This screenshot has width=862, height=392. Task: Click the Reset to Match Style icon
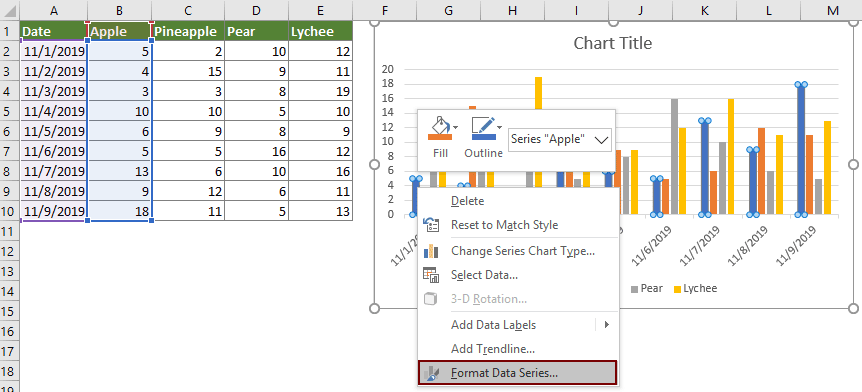pyautogui.click(x=431, y=225)
